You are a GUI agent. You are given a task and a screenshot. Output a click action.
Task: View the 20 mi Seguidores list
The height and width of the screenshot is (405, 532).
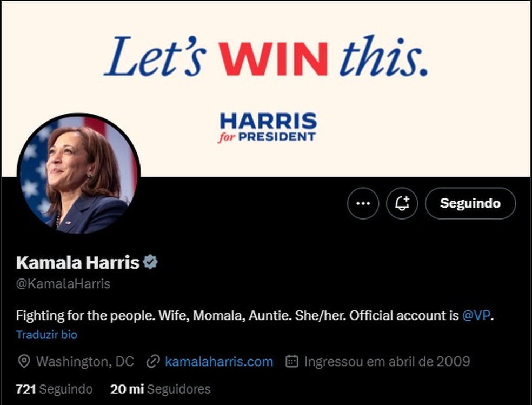click(160, 389)
